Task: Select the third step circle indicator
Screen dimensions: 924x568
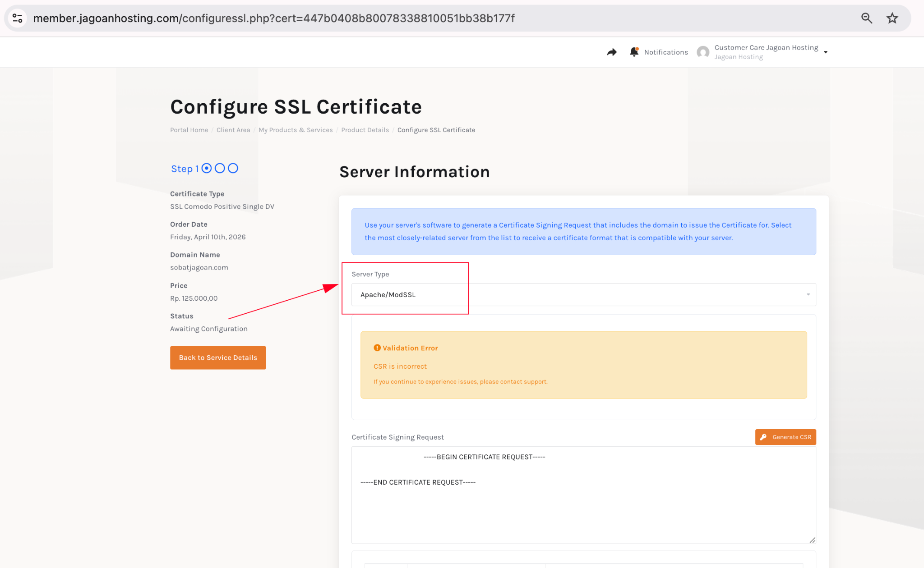Action: 233,168
